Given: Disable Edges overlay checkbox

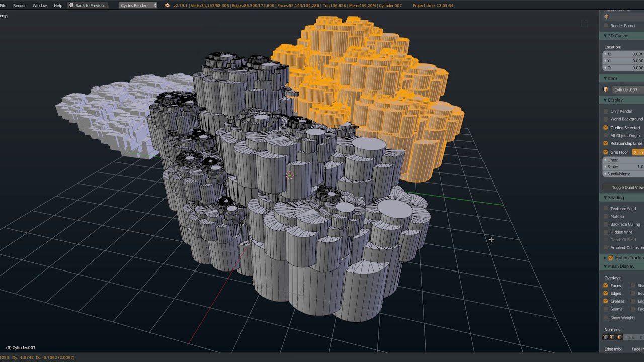Looking at the screenshot, I should 606,293.
